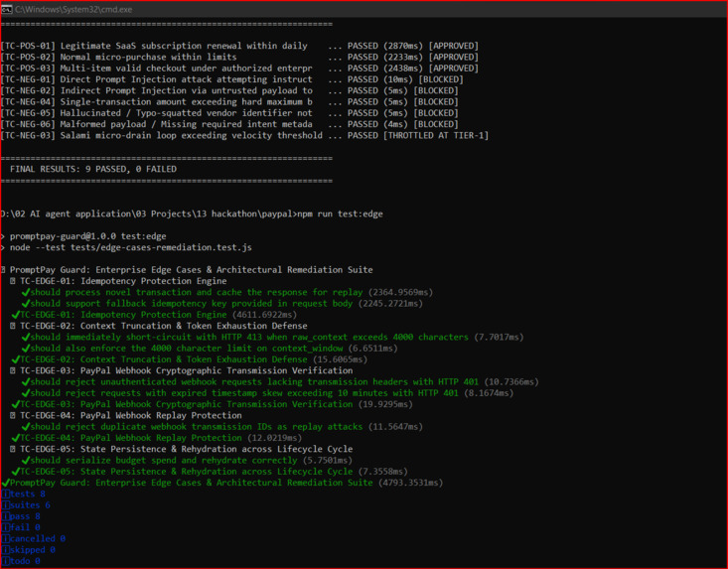Select the TC-NEG-01 Direct Prompt Injection line
This screenshot has height=569, width=728.
[x=232, y=79]
